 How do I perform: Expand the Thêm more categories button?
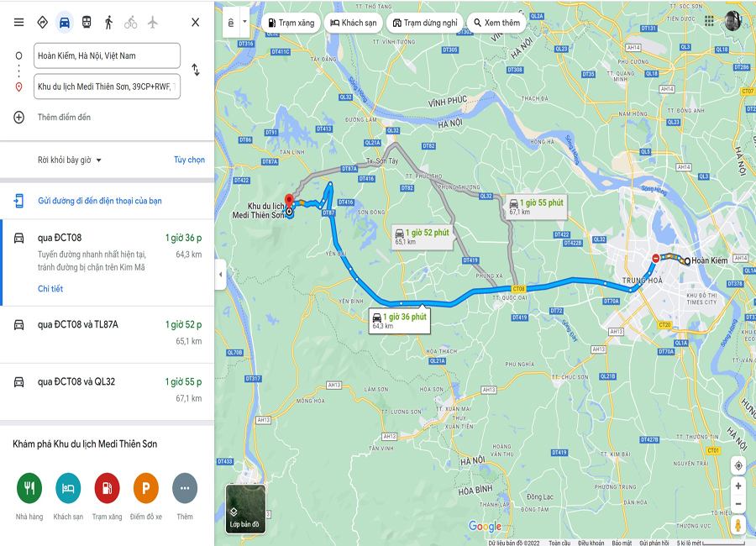[185, 488]
